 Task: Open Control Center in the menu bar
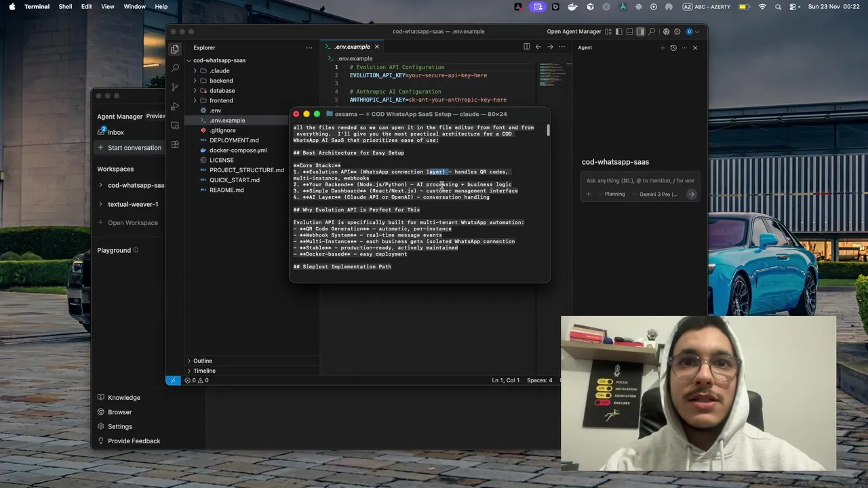click(x=793, y=7)
